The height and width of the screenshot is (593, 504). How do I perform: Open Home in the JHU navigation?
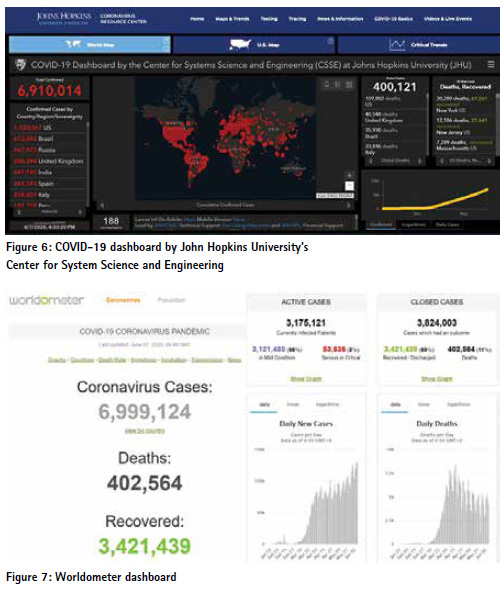[197, 19]
